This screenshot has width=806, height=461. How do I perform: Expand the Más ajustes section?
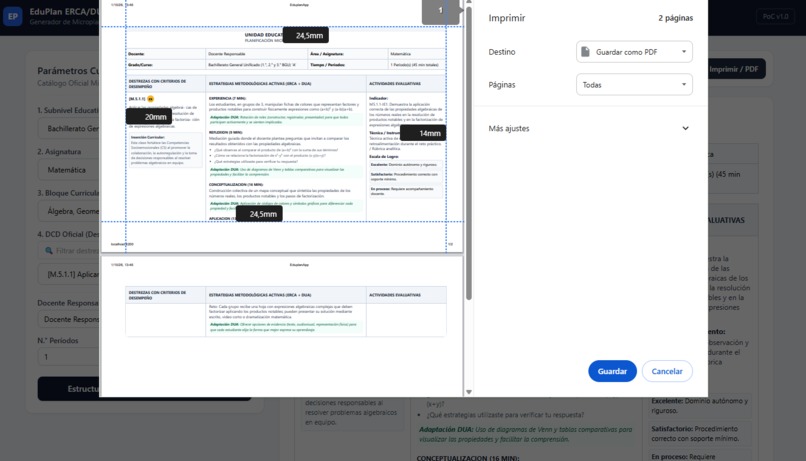pyautogui.click(x=589, y=128)
